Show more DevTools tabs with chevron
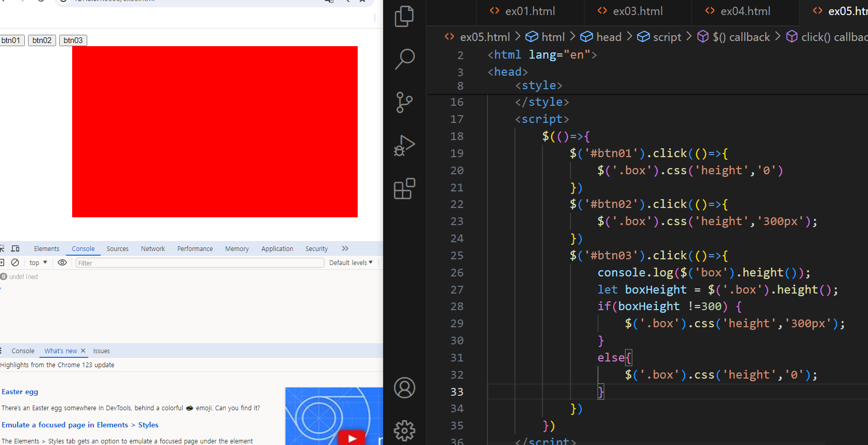This screenshot has height=445, width=868. (345, 248)
